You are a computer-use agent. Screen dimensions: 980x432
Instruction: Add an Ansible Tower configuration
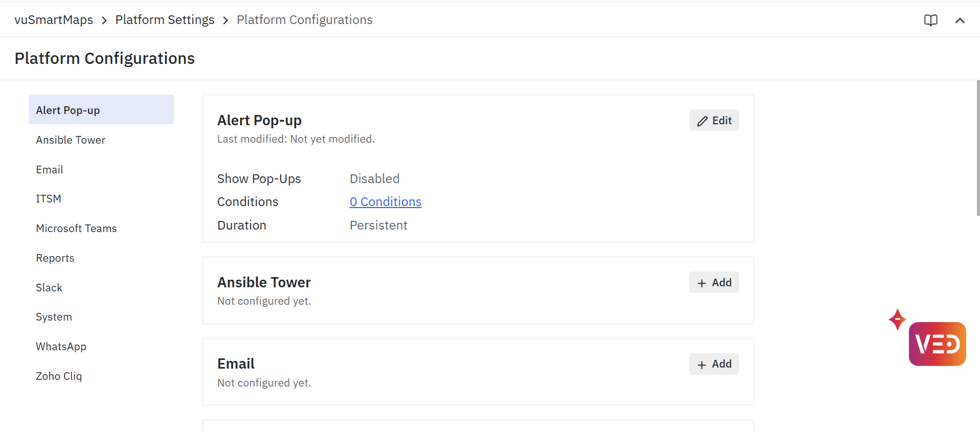[x=714, y=283]
